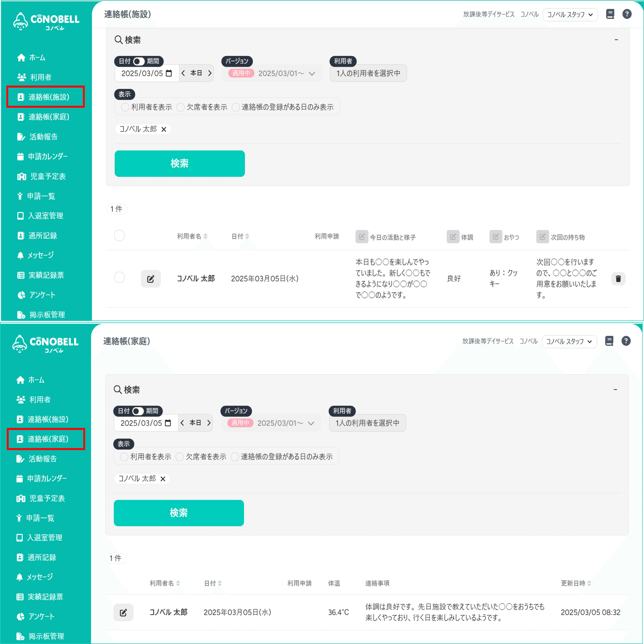
Task: Check the row checkbox for コノベル太郎
Action: click(x=119, y=277)
